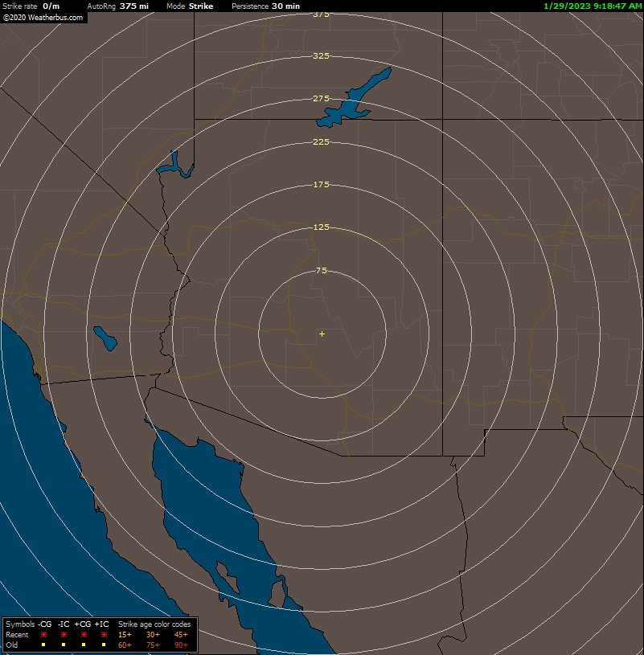The height and width of the screenshot is (655, 644).
Task: Click the green timestamp 1/29/2023 9:18:47 AM
Action: tap(593, 6)
